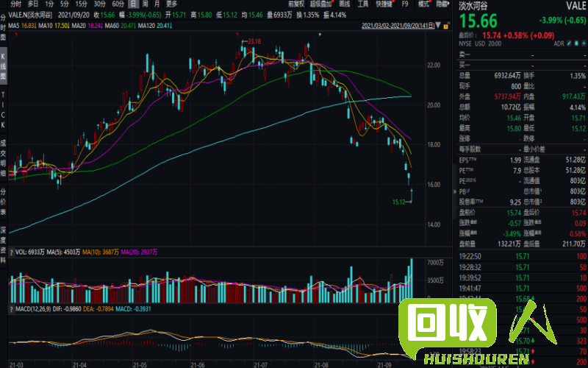
Task: Open the 更多 more periods dropdown
Action: tap(171, 4)
